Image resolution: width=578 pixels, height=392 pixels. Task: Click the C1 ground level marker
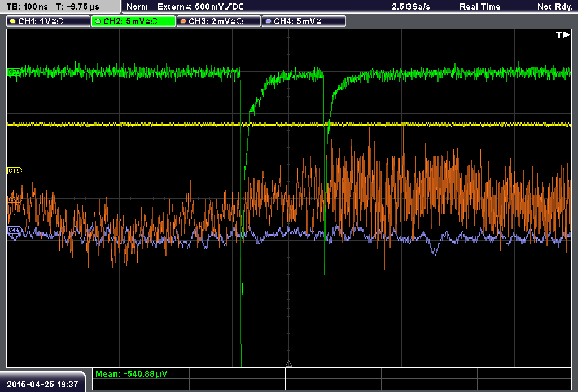point(15,170)
